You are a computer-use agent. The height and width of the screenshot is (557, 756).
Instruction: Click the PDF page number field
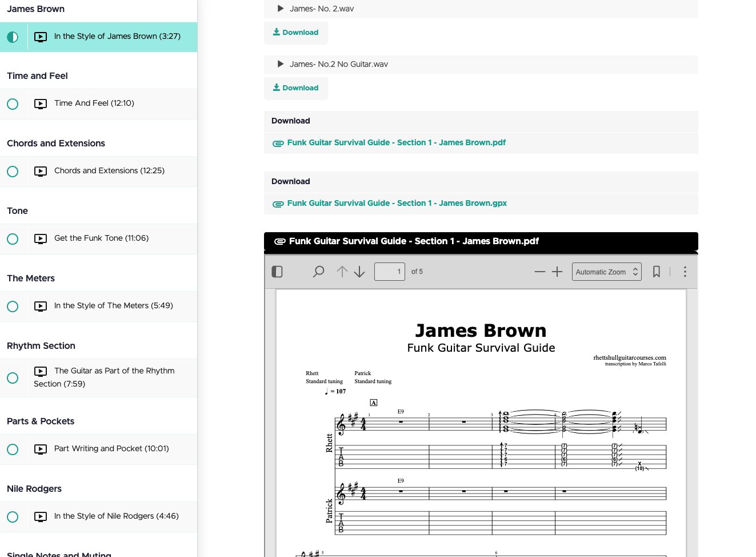pos(390,272)
